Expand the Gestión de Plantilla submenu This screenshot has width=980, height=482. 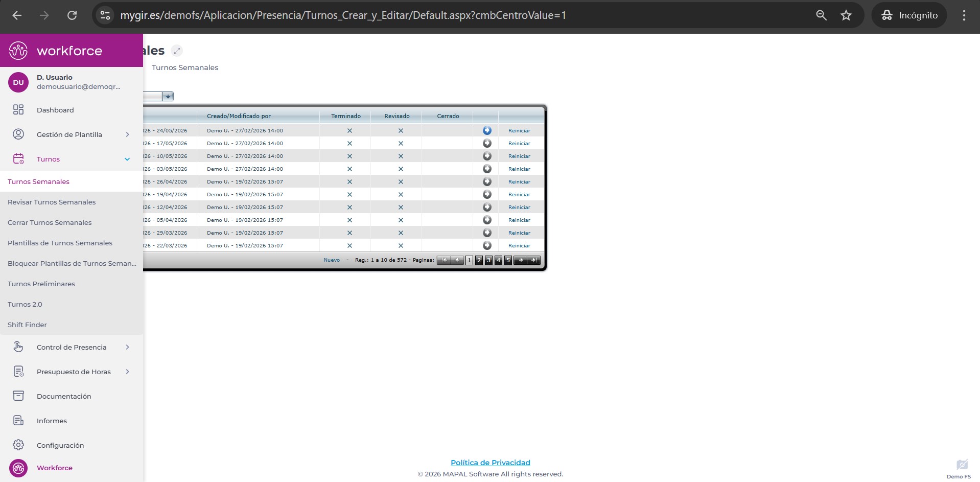[127, 134]
